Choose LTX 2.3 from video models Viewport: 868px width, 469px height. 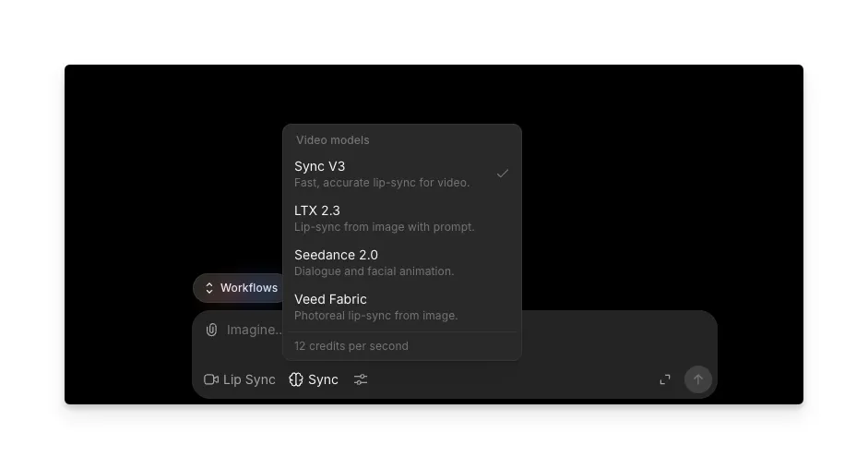(x=402, y=219)
